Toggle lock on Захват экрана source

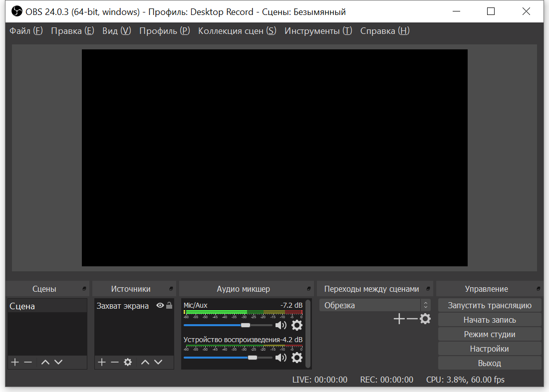pyautogui.click(x=169, y=305)
